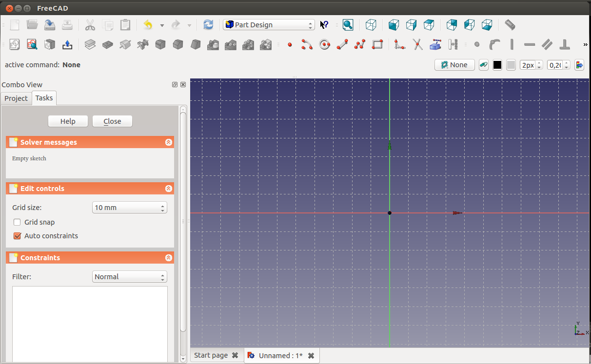Switch to the Project tab
The image size is (591, 364).
point(16,98)
